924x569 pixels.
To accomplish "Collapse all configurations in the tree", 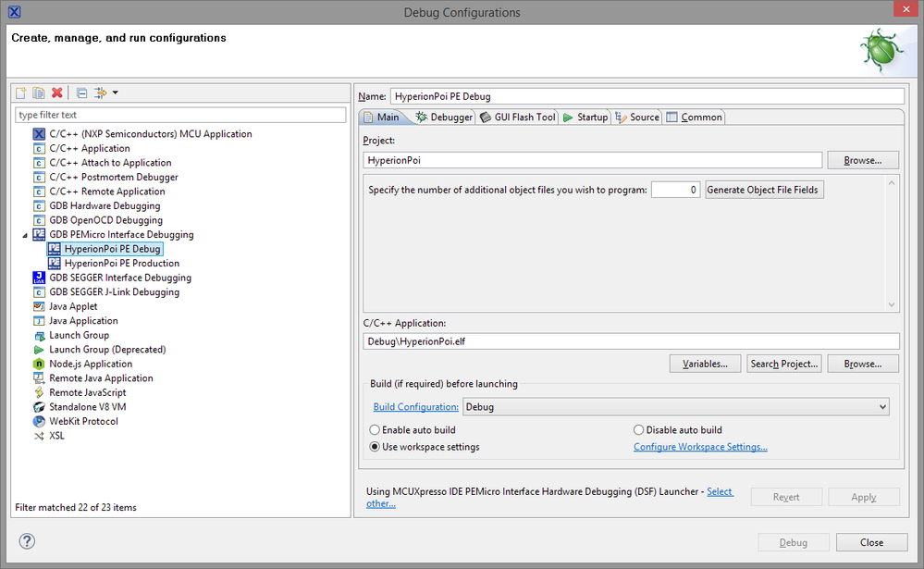I will pyautogui.click(x=81, y=93).
